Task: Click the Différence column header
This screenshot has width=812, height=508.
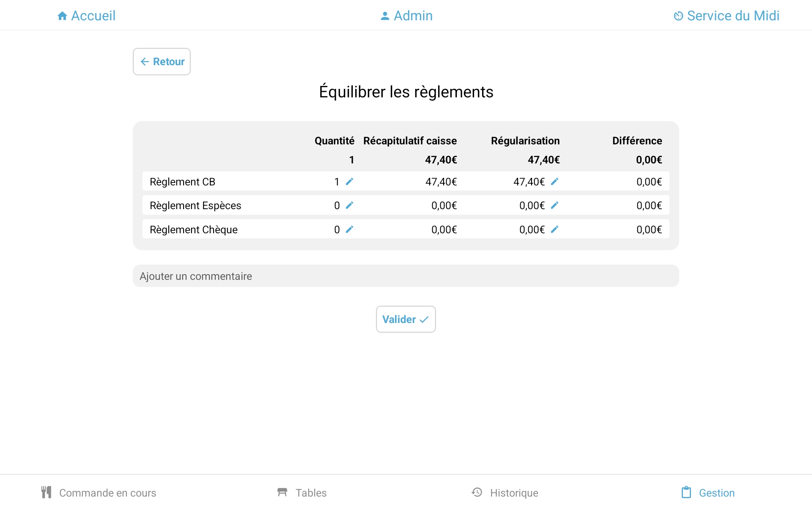Action: coord(637,141)
